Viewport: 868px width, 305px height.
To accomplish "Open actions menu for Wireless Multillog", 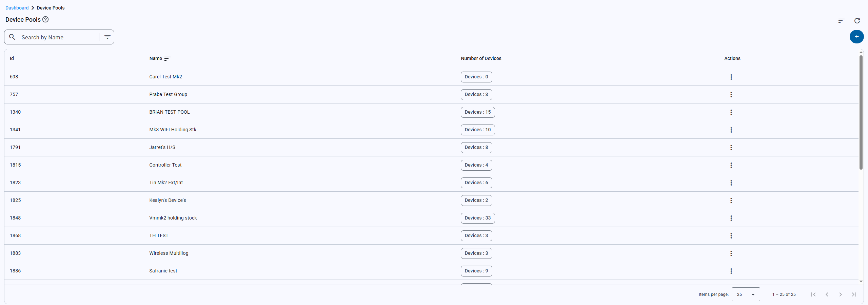I will 731,253.
